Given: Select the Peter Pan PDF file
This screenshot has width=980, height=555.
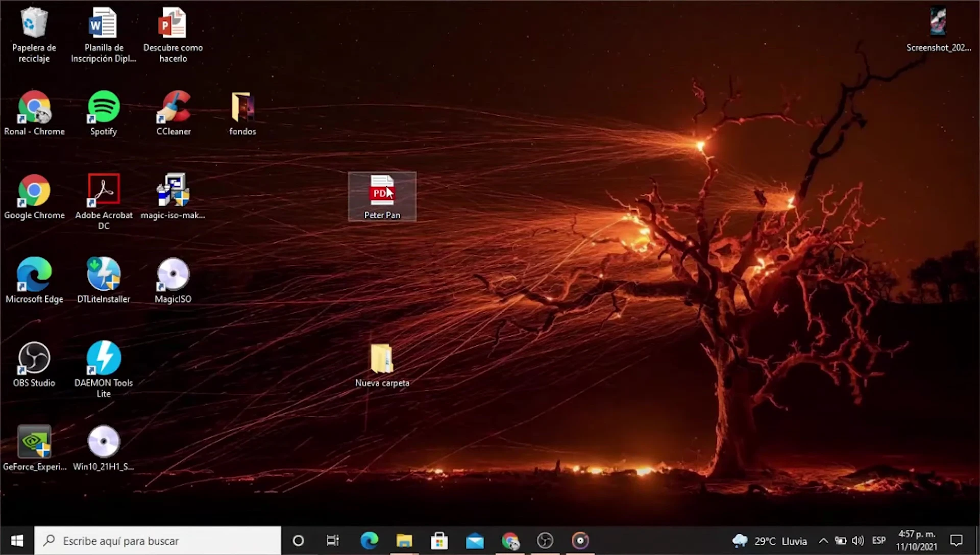Looking at the screenshot, I should point(382,197).
